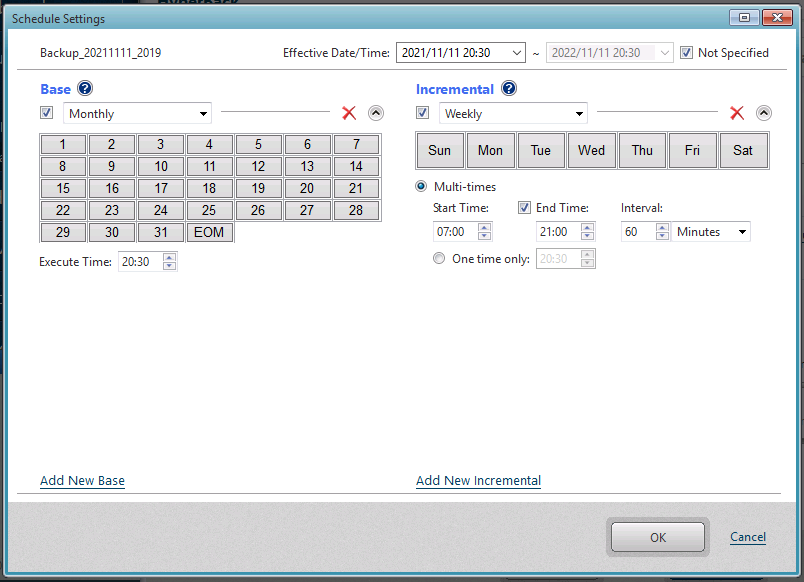Disable the End Time checkbox
Image resolution: width=804 pixels, height=582 pixels.
pos(524,208)
